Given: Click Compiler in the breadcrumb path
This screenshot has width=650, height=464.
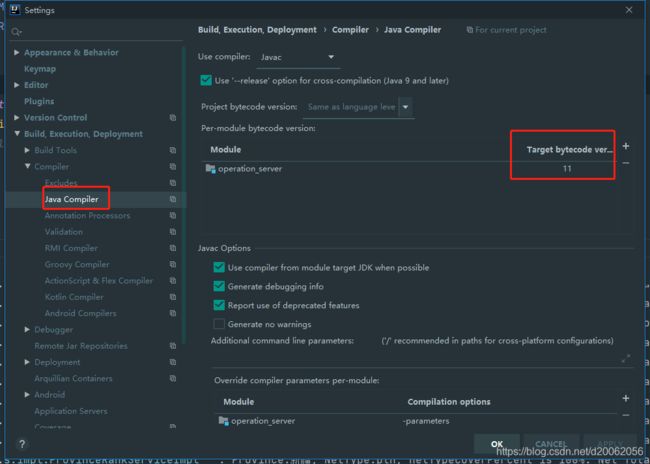Looking at the screenshot, I should tap(350, 30).
